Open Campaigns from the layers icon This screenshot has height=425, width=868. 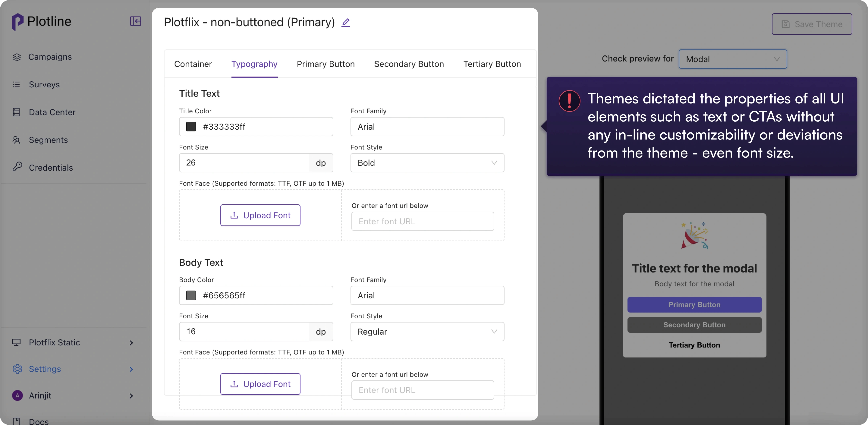coord(16,57)
